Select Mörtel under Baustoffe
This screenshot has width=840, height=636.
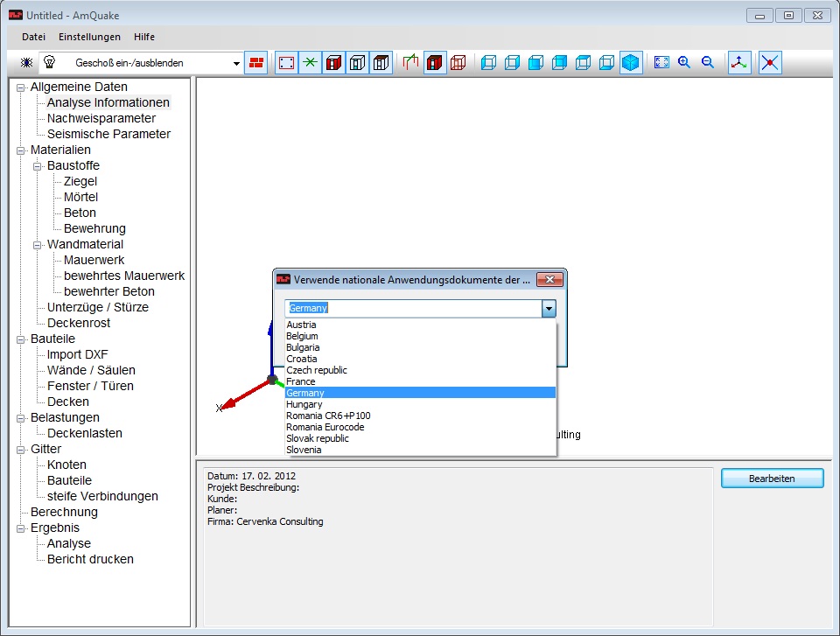(x=80, y=197)
